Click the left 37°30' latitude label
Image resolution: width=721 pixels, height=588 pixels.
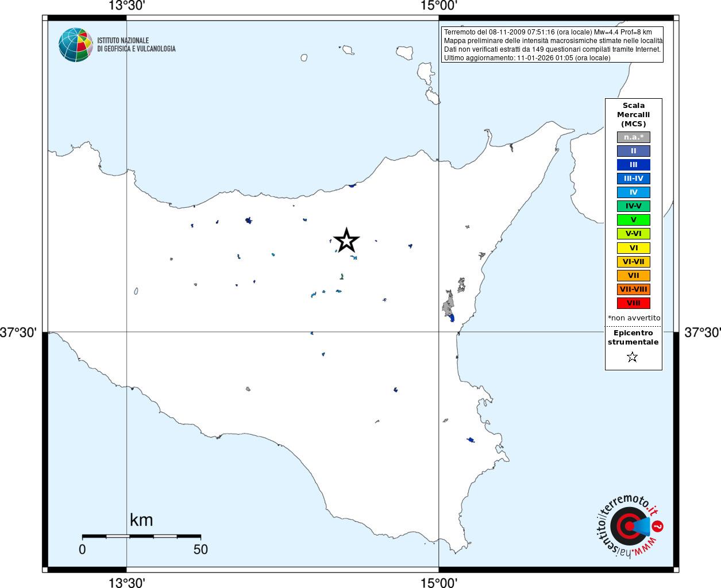coord(18,332)
